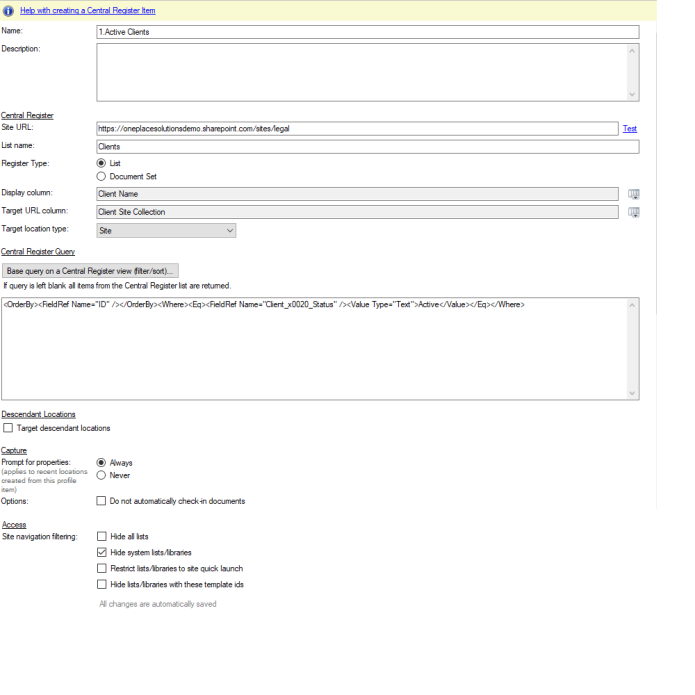
Task: Click into the Name text field
Action: pyautogui.click(x=367, y=32)
